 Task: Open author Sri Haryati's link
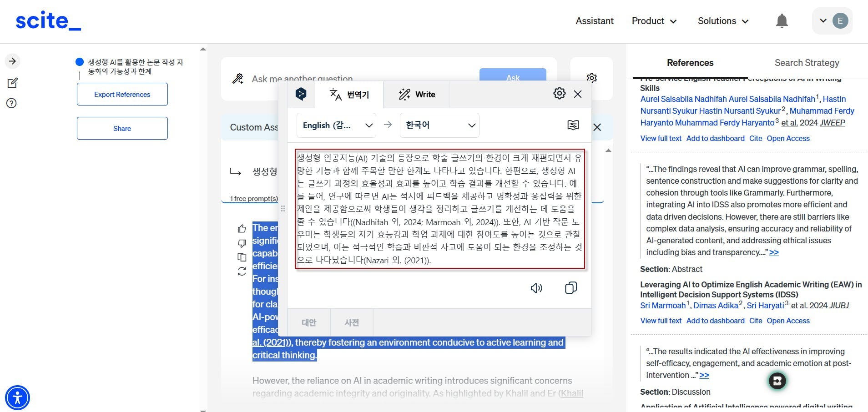pos(766,306)
